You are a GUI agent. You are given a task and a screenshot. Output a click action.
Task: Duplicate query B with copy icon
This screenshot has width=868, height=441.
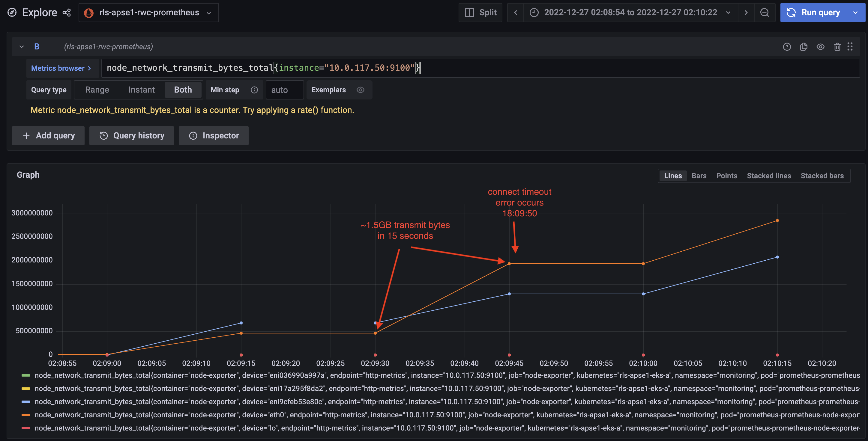[x=804, y=47]
